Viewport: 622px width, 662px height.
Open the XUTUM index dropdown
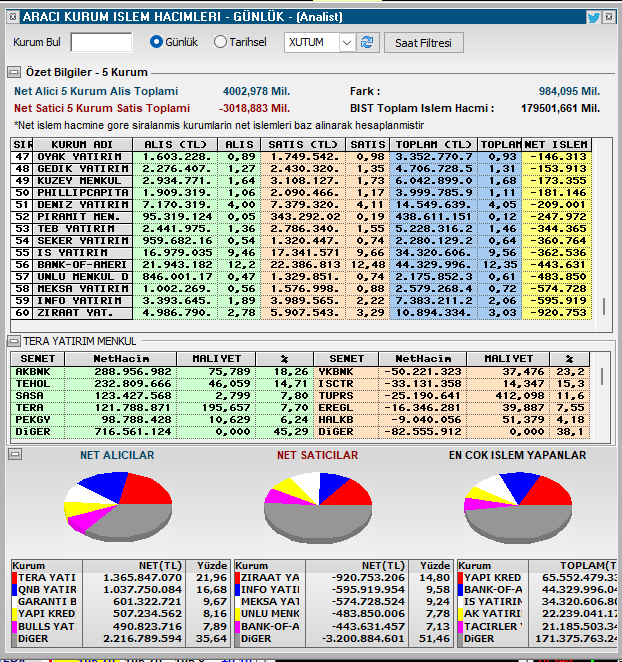[x=347, y=43]
